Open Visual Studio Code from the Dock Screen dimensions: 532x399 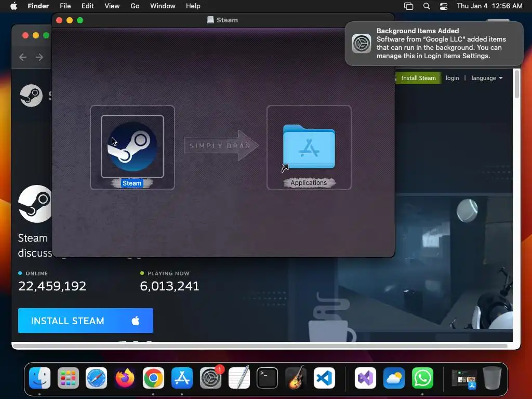click(324, 378)
